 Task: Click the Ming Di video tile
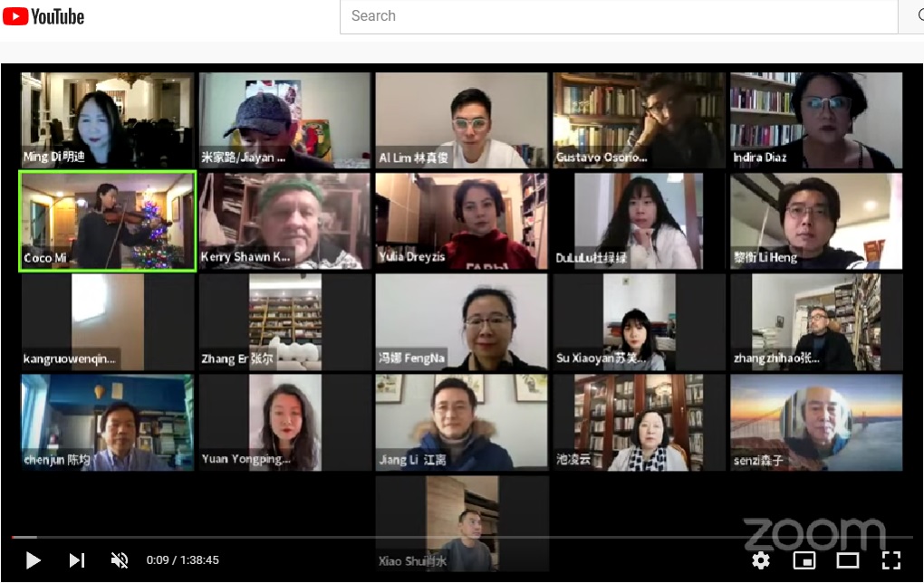108,119
